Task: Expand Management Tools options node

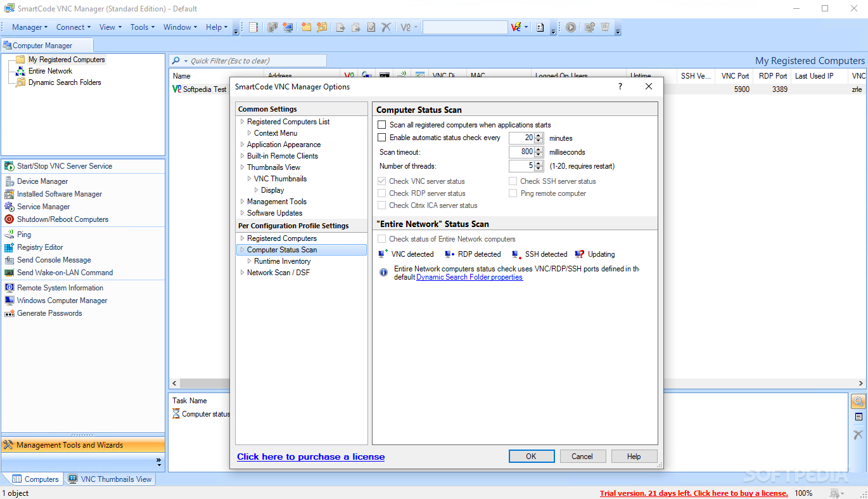Action: pos(242,202)
